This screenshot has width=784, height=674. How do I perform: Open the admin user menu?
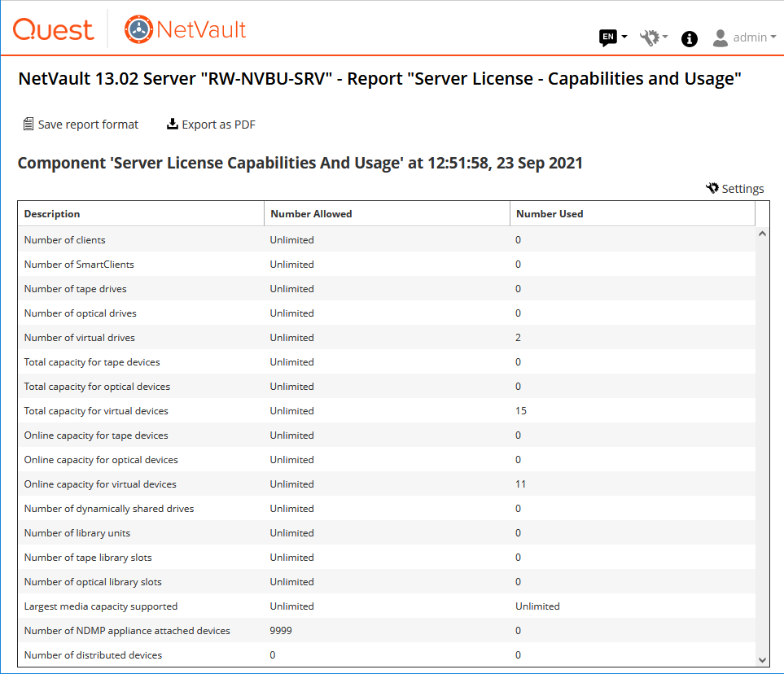point(744,37)
